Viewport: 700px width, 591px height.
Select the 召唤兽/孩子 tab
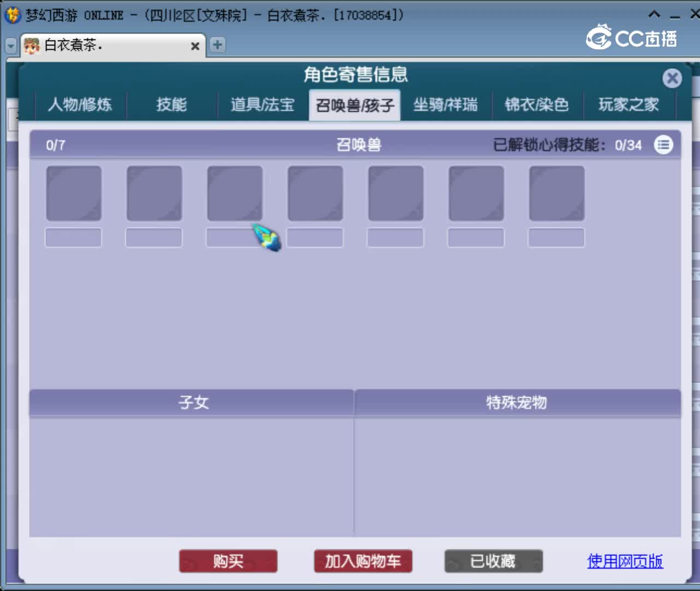(355, 105)
